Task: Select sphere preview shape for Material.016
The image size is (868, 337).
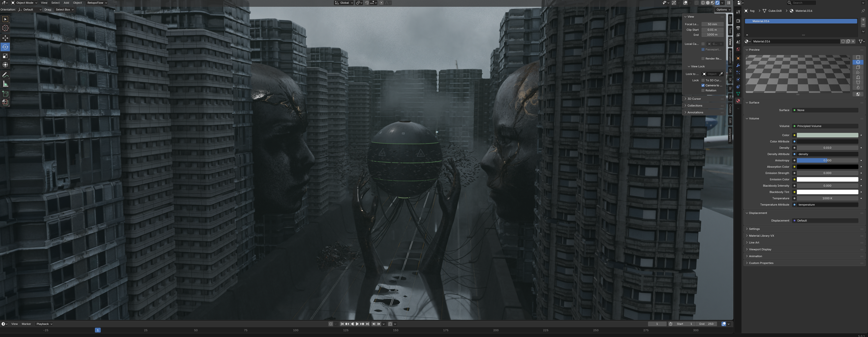Action: click(858, 62)
